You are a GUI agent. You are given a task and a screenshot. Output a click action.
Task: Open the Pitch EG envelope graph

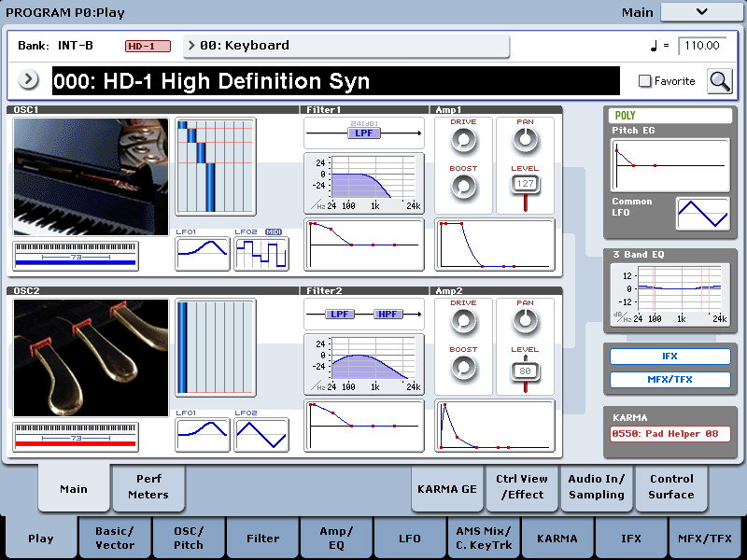[x=669, y=165]
